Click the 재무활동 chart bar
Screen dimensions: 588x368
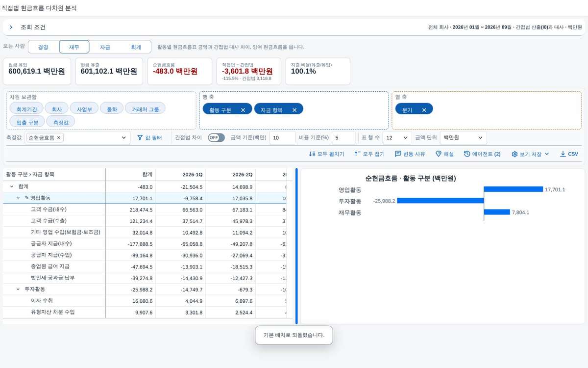(x=497, y=212)
